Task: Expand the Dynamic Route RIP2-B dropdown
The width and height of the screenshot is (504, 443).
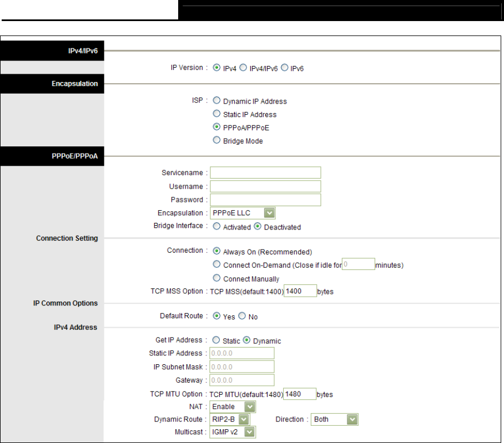Action: [x=229, y=419]
